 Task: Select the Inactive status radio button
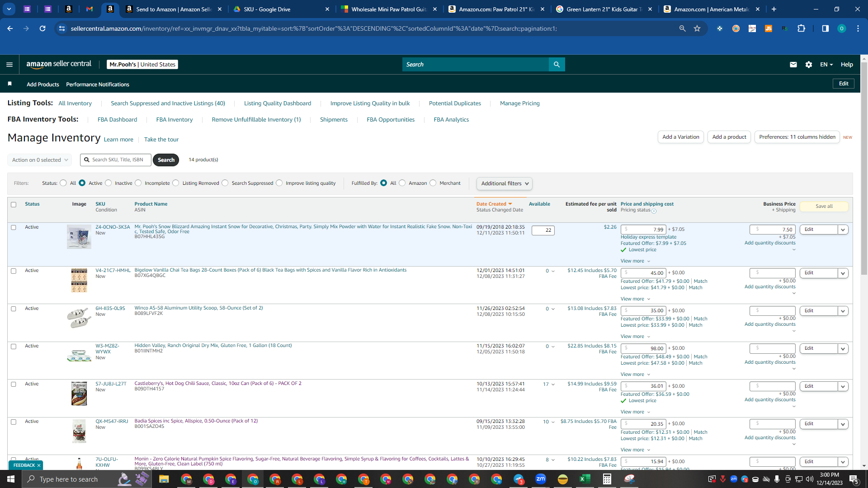click(108, 183)
